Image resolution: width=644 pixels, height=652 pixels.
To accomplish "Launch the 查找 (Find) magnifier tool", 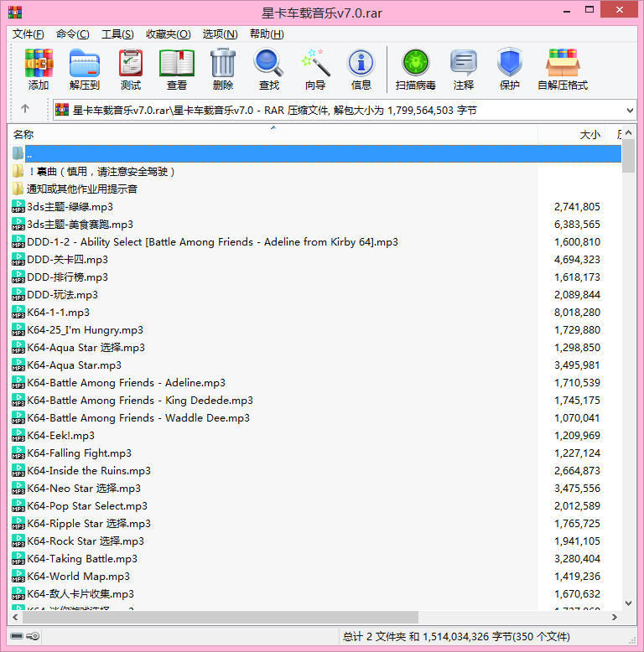I will coord(269,69).
